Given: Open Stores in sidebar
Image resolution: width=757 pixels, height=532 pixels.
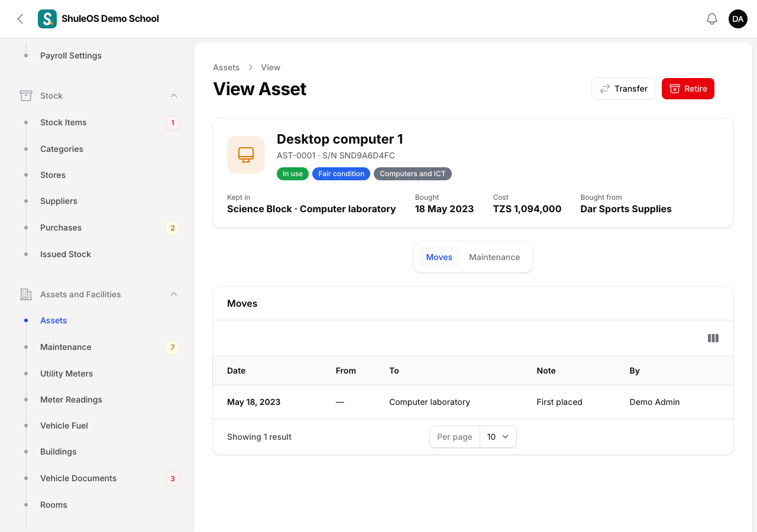Looking at the screenshot, I should (53, 175).
